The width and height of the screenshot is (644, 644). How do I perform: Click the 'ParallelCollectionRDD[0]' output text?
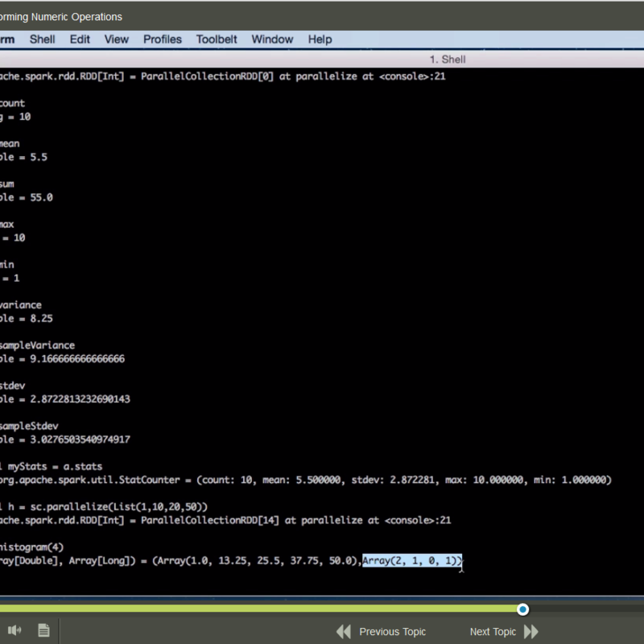tap(207, 76)
